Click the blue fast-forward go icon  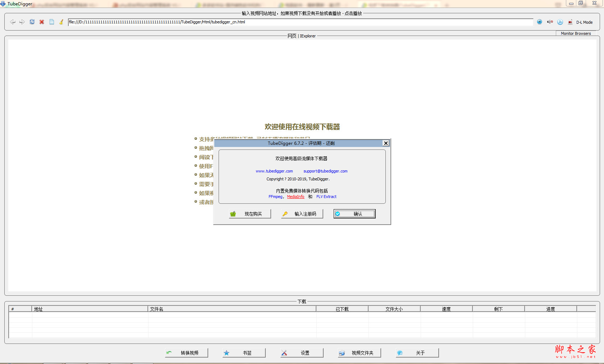[539, 22]
